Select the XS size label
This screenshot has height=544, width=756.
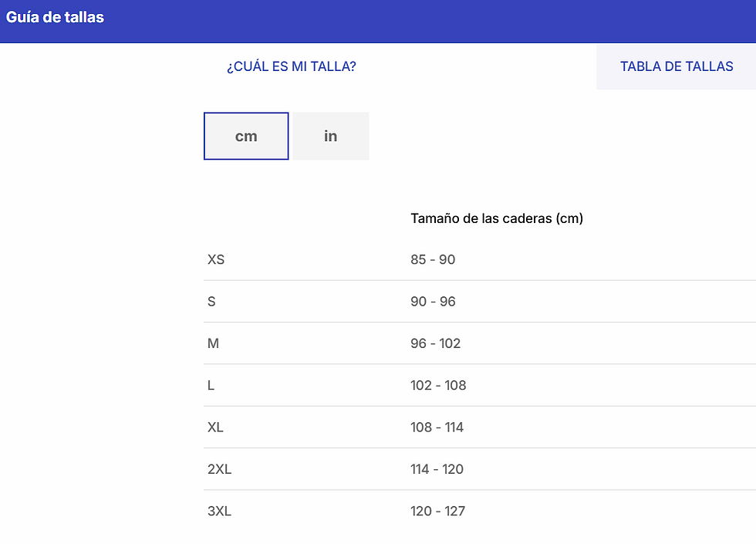click(x=216, y=260)
